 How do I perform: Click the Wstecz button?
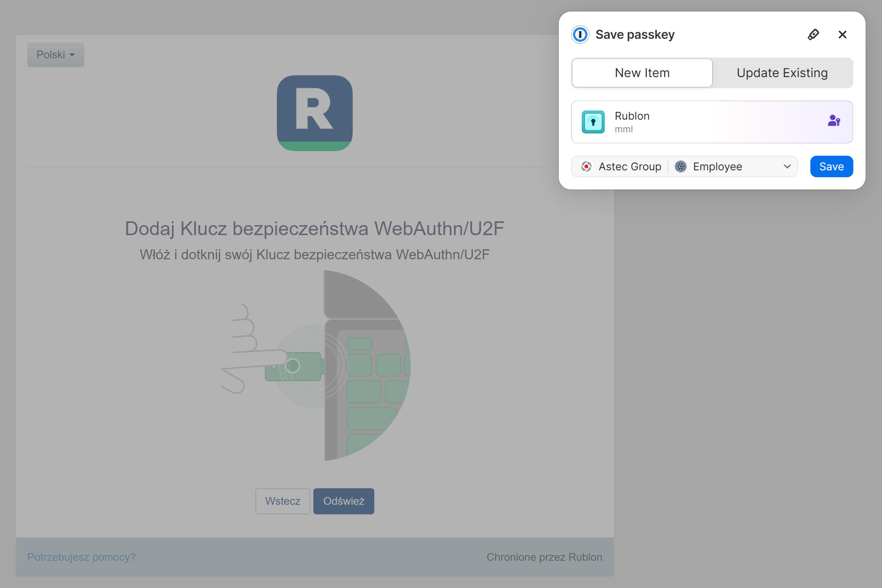click(x=283, y=501)
